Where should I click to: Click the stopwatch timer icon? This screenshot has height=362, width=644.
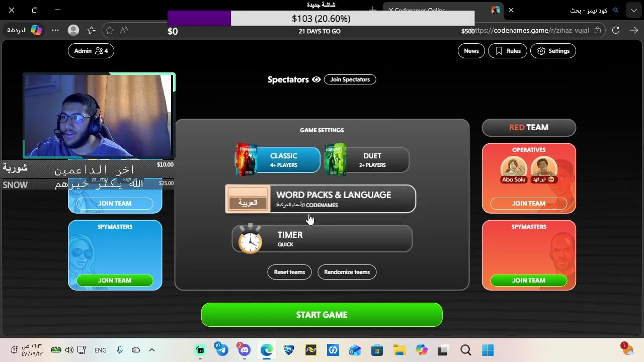(250, 239)
